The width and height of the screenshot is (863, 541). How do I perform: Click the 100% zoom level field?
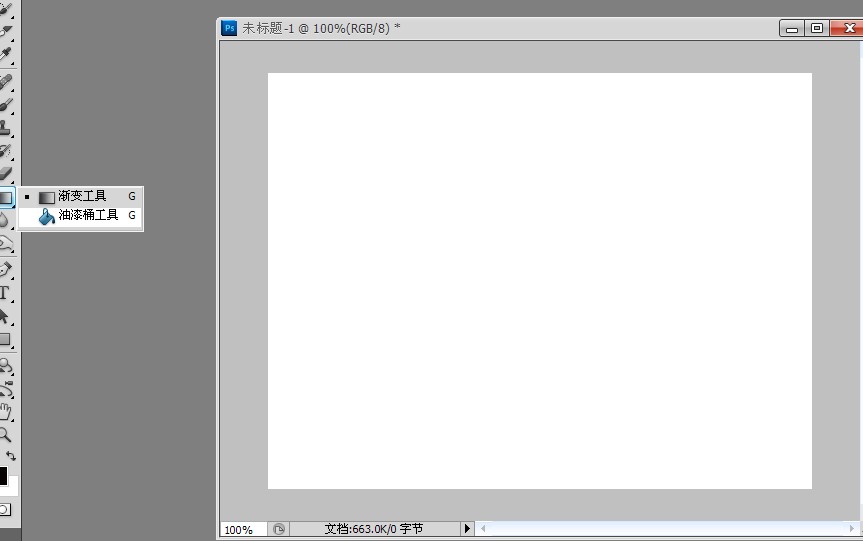(243, 529)
